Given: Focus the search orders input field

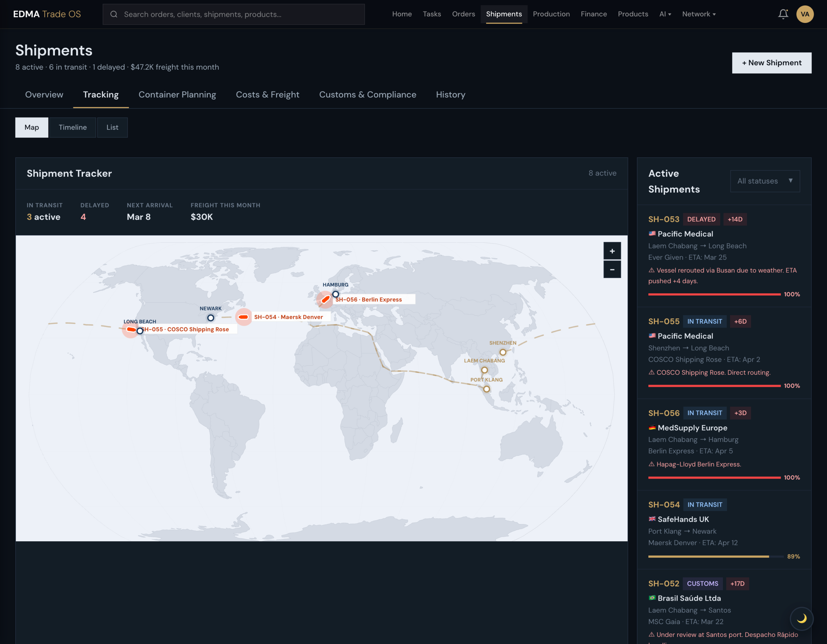Looking at the screenshot, I should [234, 15].
